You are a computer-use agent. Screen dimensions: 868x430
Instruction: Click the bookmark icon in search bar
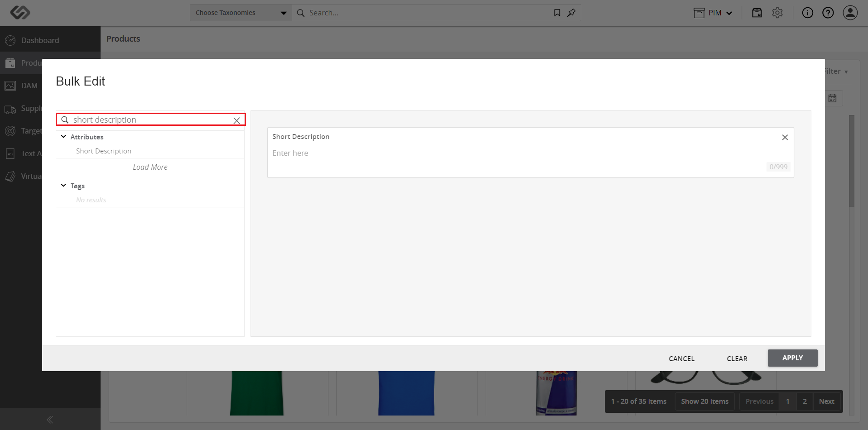[557, 13]
